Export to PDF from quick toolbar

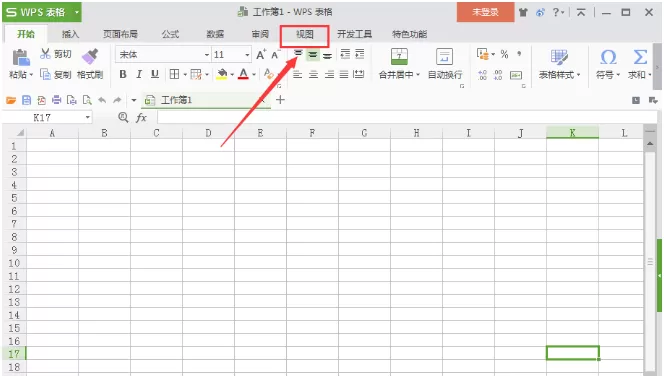pyautogui.click(x=42, y=100)
